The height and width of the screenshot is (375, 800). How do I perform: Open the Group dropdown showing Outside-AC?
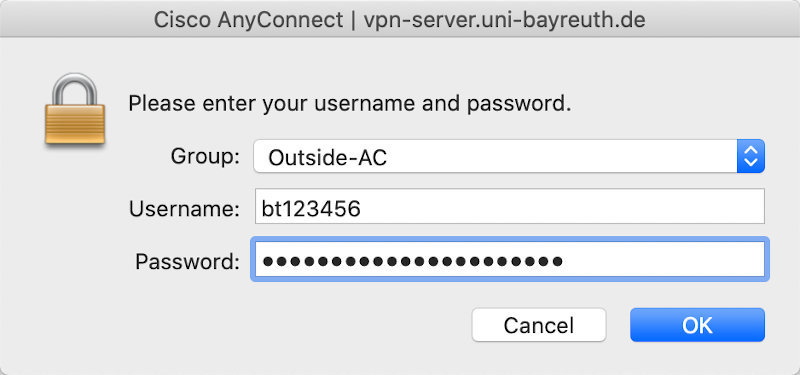tap(509, 156)
